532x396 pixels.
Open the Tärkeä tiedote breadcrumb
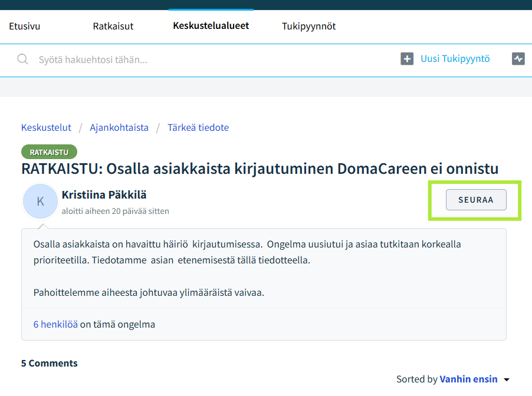pyautogui.click(x=198, y=127)
